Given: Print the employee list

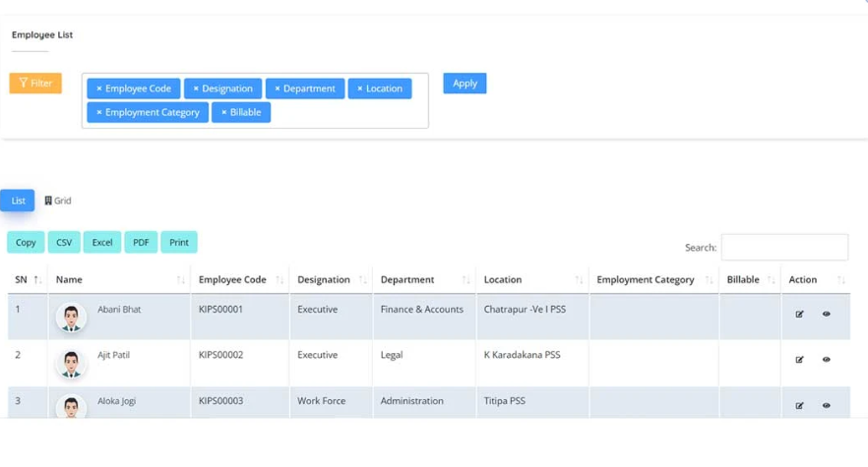Looking at the screenshot, I should [x=179, y=243].
